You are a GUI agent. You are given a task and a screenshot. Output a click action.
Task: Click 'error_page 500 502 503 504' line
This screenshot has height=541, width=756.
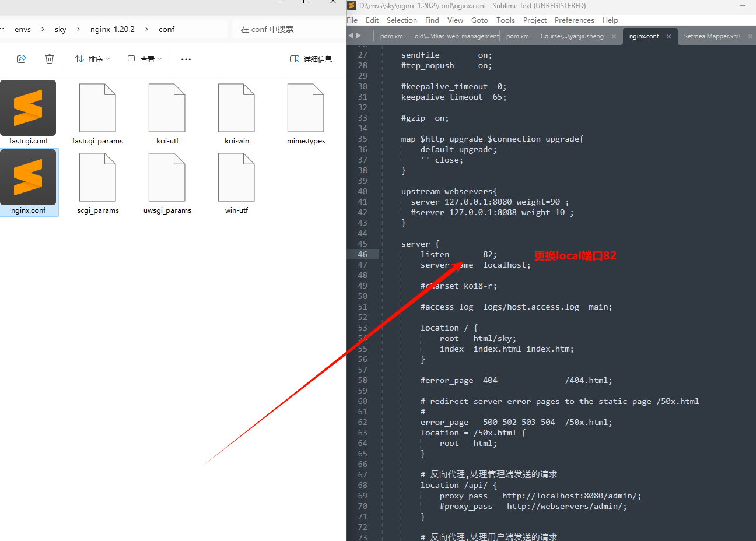point(516,422)
